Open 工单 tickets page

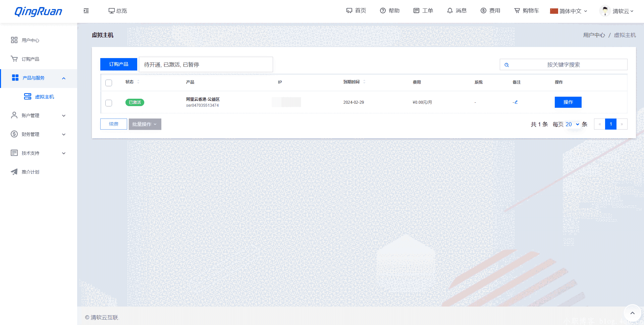(x=423, y=11)
